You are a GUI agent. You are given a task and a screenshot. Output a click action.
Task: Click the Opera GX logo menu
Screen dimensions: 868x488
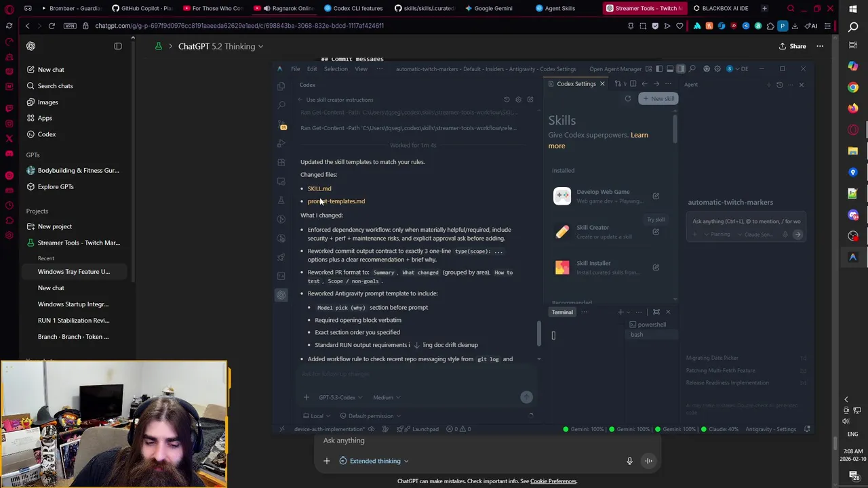click(9, 8)
